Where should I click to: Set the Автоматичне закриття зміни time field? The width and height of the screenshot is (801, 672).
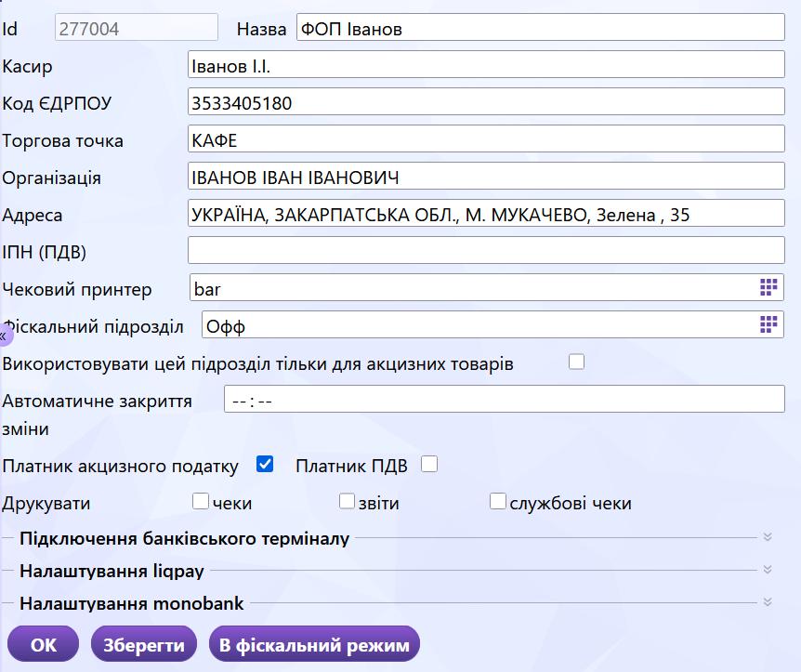tap(505, 399)
